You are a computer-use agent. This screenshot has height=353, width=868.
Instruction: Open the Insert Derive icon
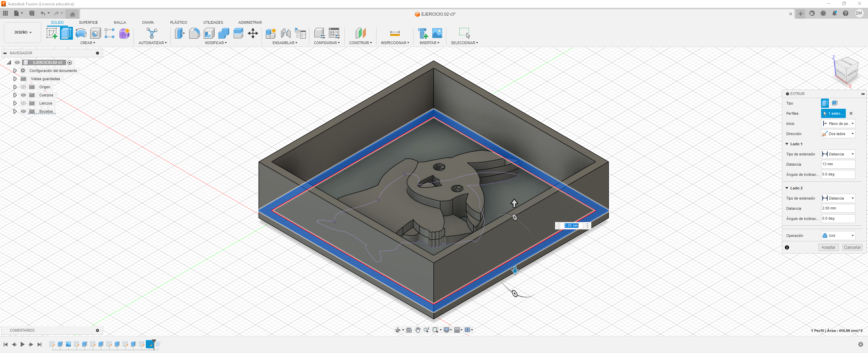423,33
